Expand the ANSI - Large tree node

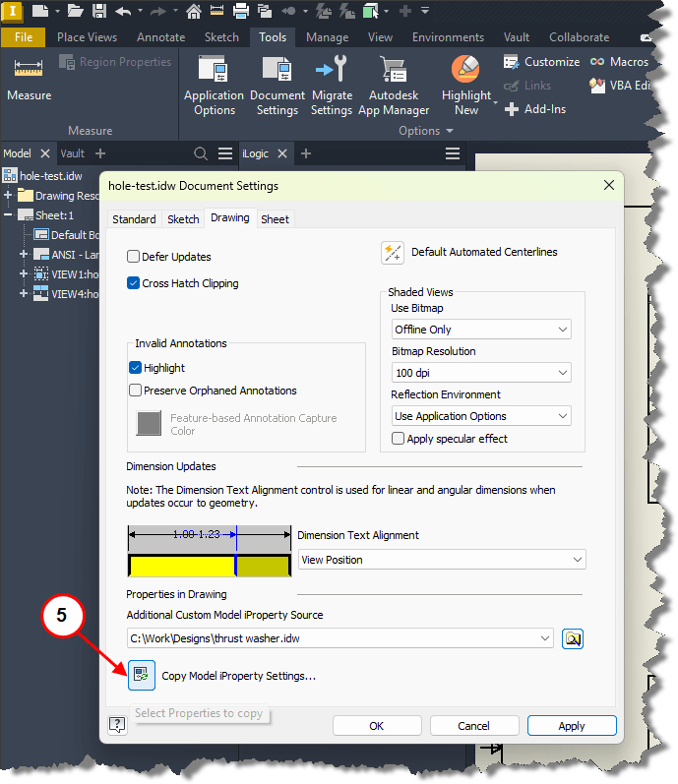pyautogui.click(x=23, y=255)
